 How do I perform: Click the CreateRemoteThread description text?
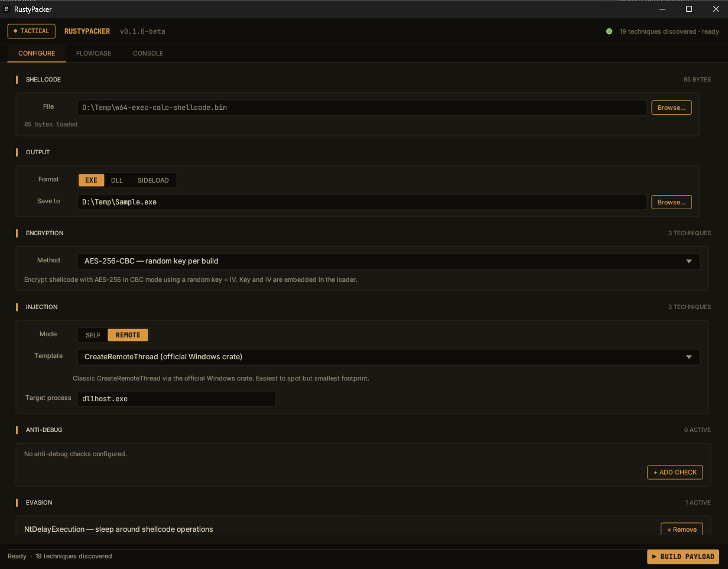pos(221,378)
